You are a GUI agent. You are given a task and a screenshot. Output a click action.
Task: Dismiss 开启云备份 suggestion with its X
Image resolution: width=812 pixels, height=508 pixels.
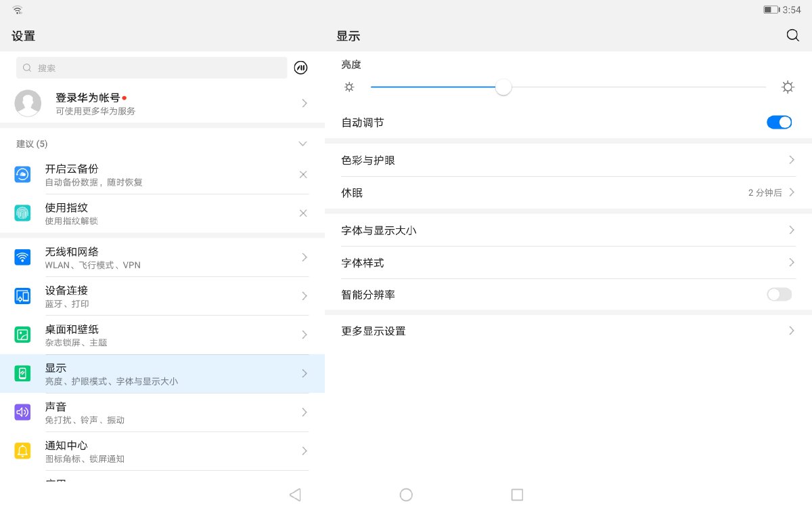(303, 174)
